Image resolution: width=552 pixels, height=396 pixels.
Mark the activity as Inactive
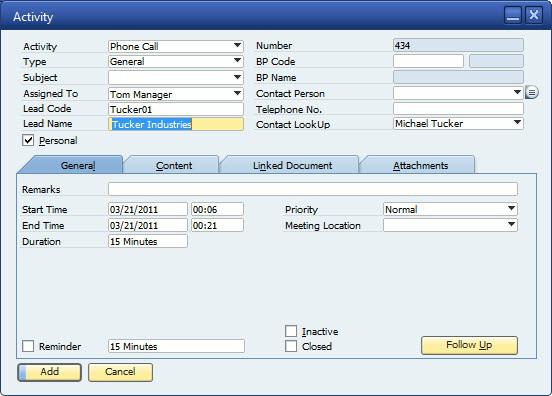[291, 331]
